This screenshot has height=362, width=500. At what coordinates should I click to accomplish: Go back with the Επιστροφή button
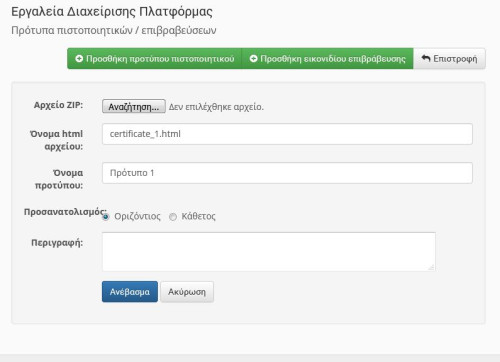point(449,59)
